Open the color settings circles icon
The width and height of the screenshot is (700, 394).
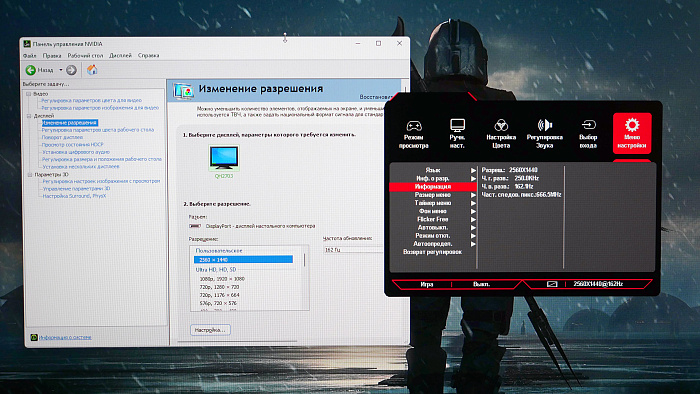[501, 125]
